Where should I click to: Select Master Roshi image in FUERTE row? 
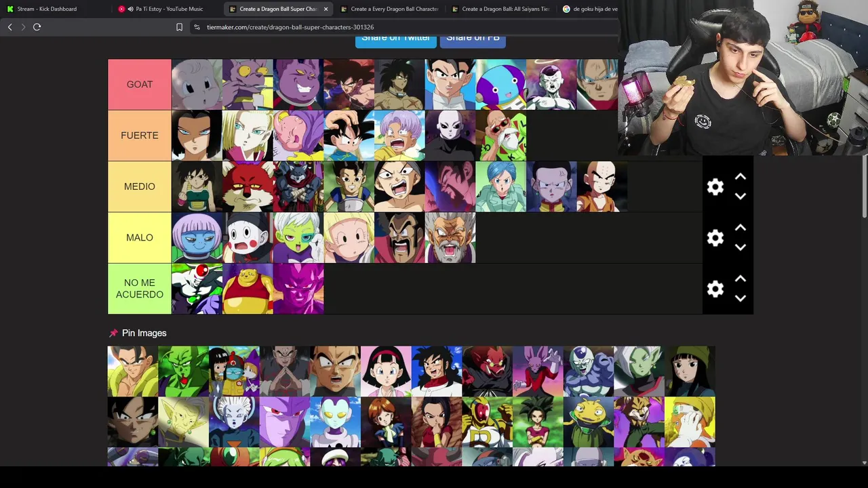[x=500, y=136]
